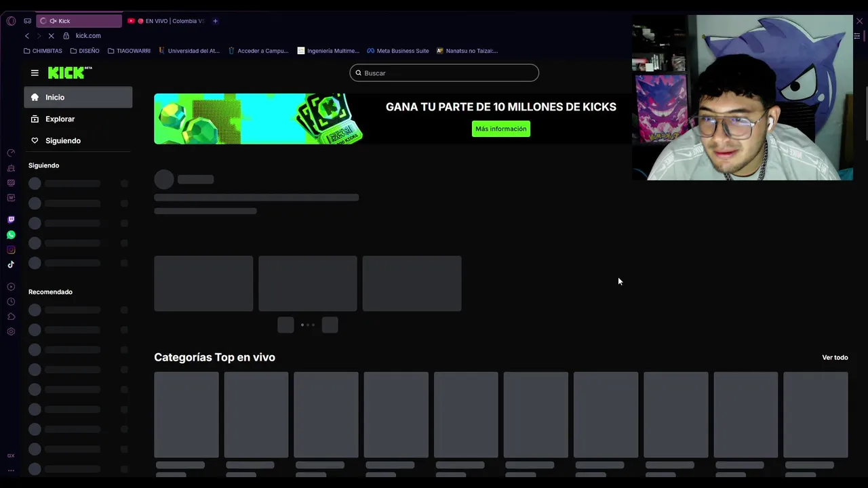The height and width of the screenshot is (488, 868).
Task: Open Opera settings gear icon
Action: click(x=11, y=331)
